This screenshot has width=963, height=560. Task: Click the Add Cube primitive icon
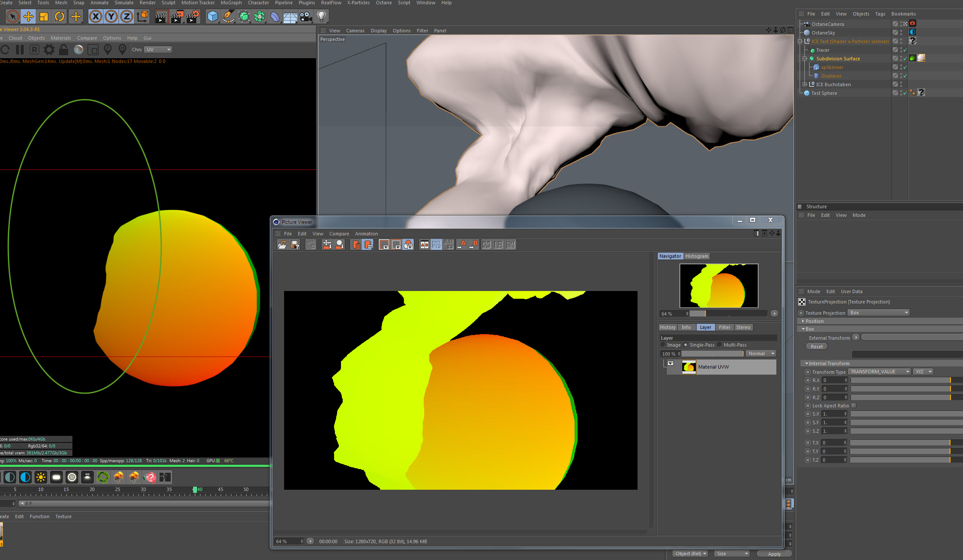213,17
